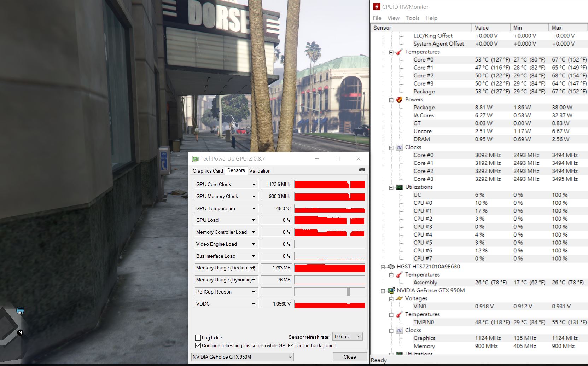The height and width of the screenshot is (366, 588).
Task: Open the Bus Interface Load dropdown
Action: 254,256
